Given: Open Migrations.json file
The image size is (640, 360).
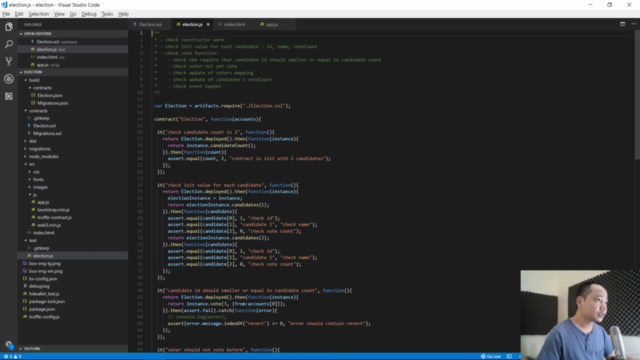Looking at the screenshot, I should (x=73, y=103).
